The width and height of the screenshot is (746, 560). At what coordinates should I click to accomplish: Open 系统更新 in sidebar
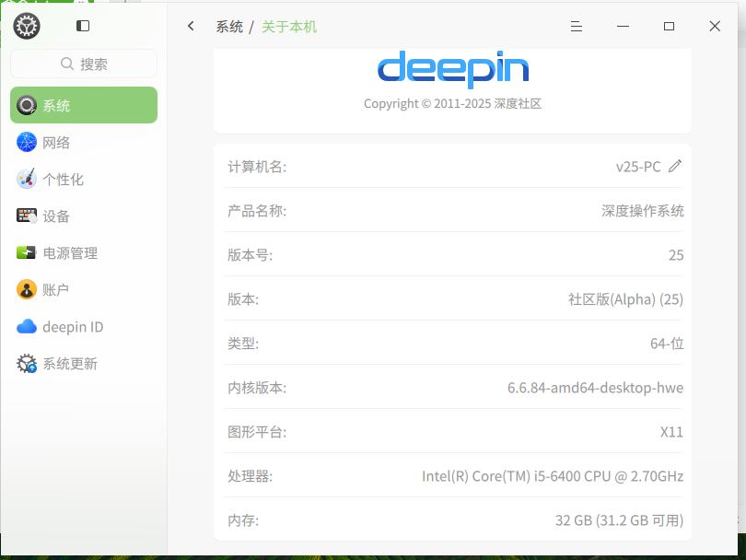84,364
